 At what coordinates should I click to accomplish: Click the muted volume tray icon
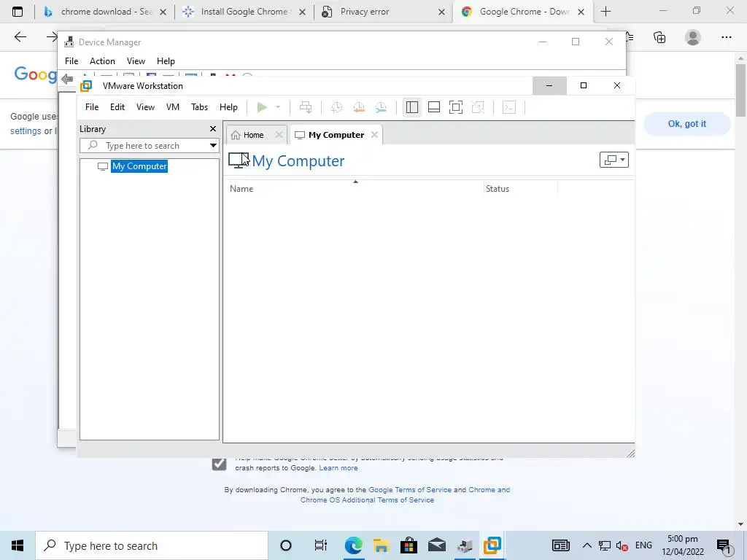tap(622, 545)
